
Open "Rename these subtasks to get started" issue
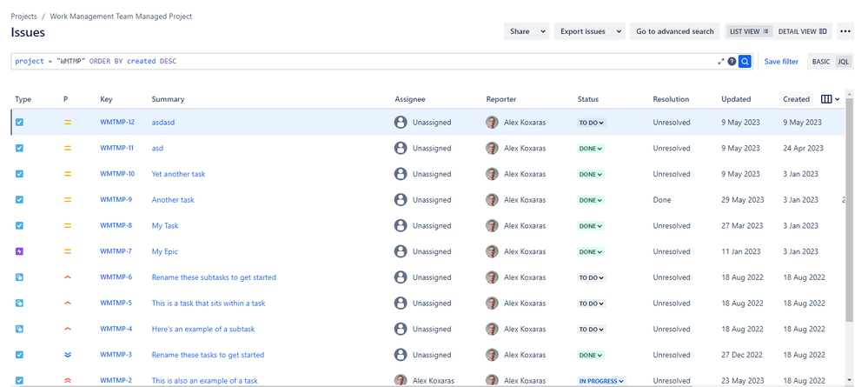(214, 277)
